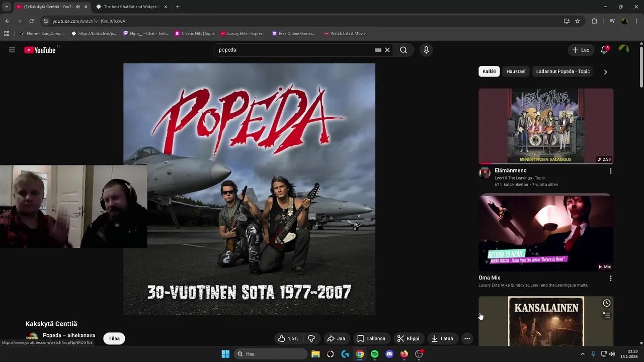Viewport: 644px width, 362px height.
Task: Click the Luo create button
Action: (581, 50)
